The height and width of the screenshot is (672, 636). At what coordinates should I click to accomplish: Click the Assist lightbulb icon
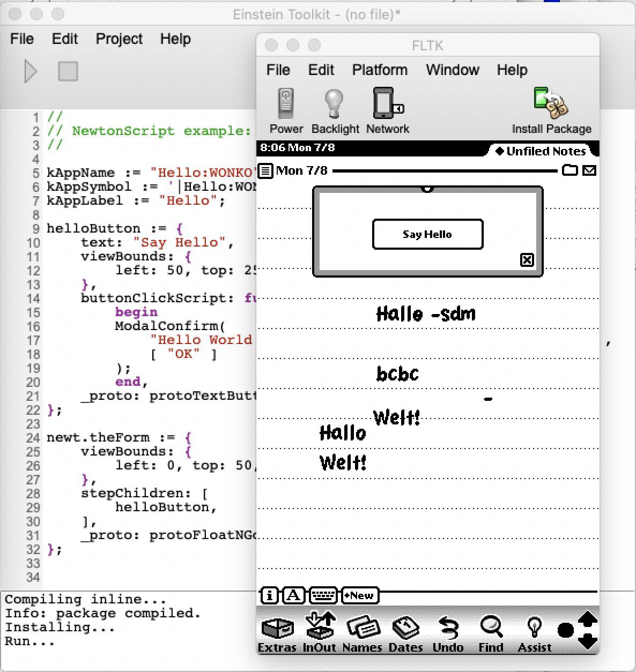[x=534, y=627]
